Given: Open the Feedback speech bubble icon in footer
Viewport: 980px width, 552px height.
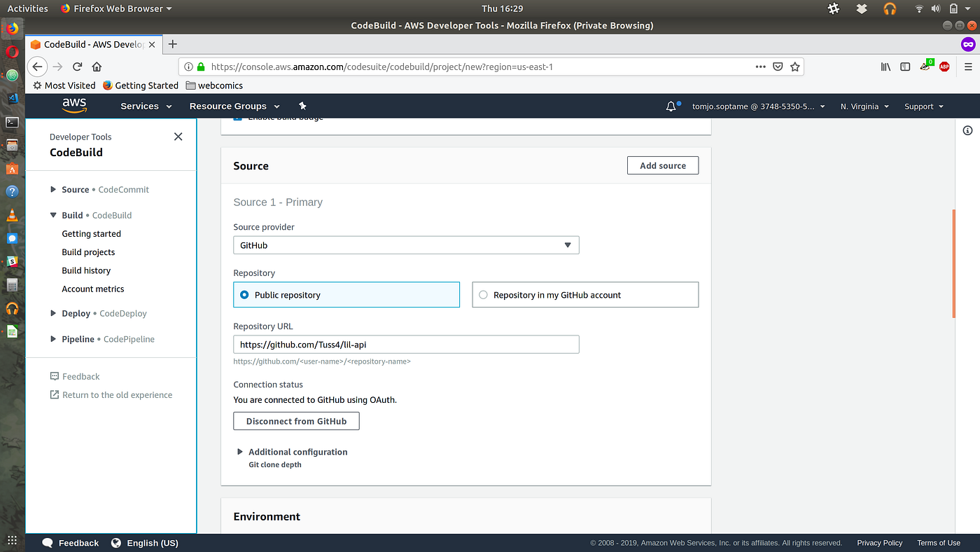Looking at the screenshot, I should (x=47, y=542).
